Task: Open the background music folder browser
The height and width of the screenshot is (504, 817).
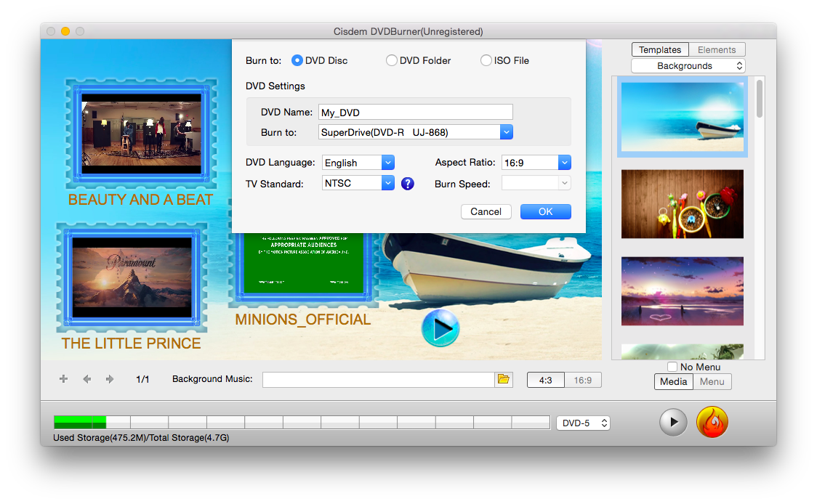Action: 503,379
